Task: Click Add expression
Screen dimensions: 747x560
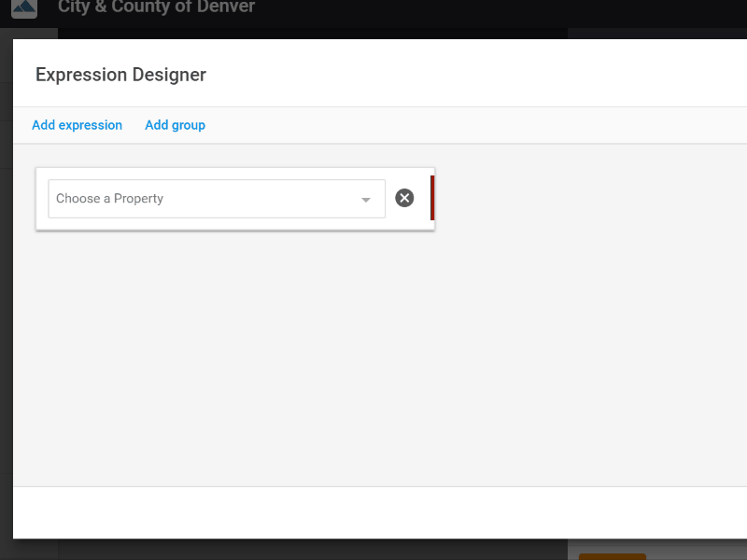Action: [77, 124]
